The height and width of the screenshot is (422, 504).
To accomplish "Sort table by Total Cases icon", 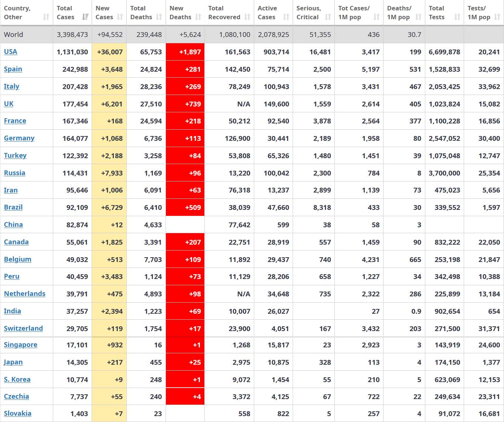I will coord(85,17).
